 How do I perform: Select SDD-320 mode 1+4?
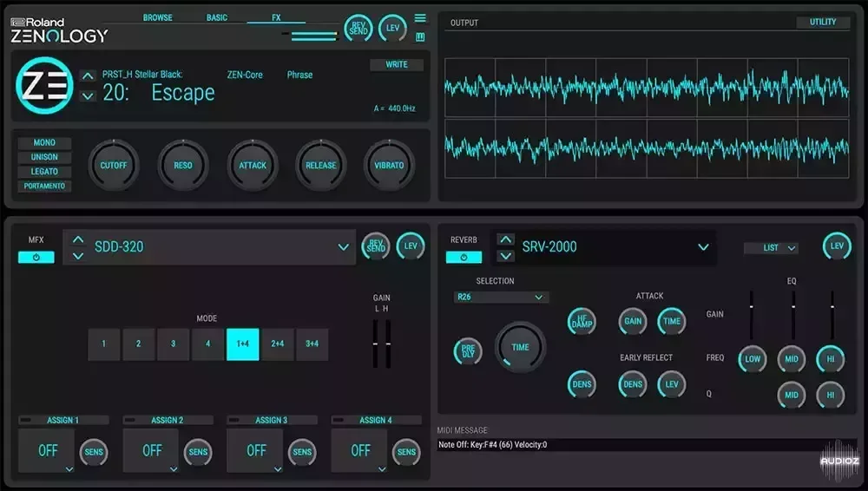242,344
